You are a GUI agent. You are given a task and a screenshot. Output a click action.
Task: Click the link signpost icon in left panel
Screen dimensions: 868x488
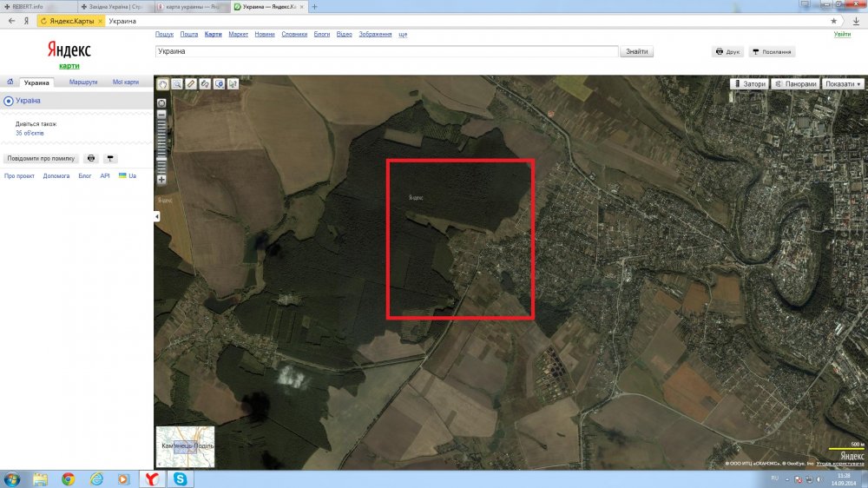110,158
